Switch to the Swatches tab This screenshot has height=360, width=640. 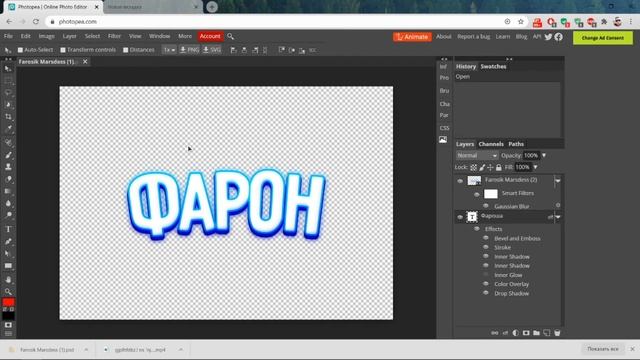coord(493,67)
